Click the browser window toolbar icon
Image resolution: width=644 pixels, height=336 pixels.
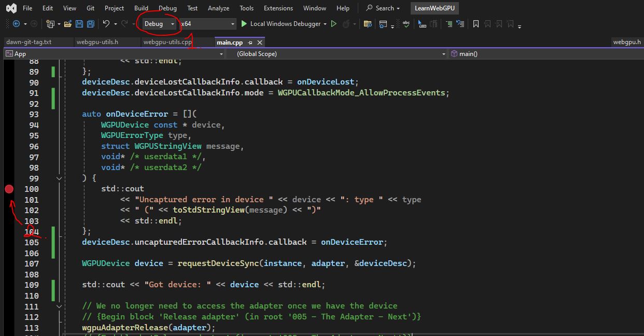click(x=383, y=24)
